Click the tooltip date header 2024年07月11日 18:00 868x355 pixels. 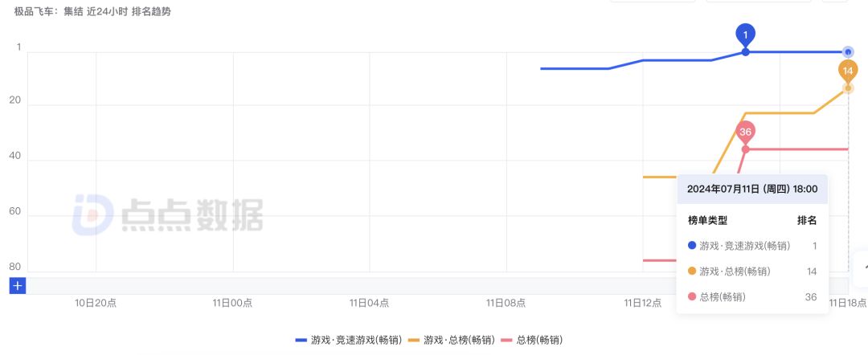(751, 189)
